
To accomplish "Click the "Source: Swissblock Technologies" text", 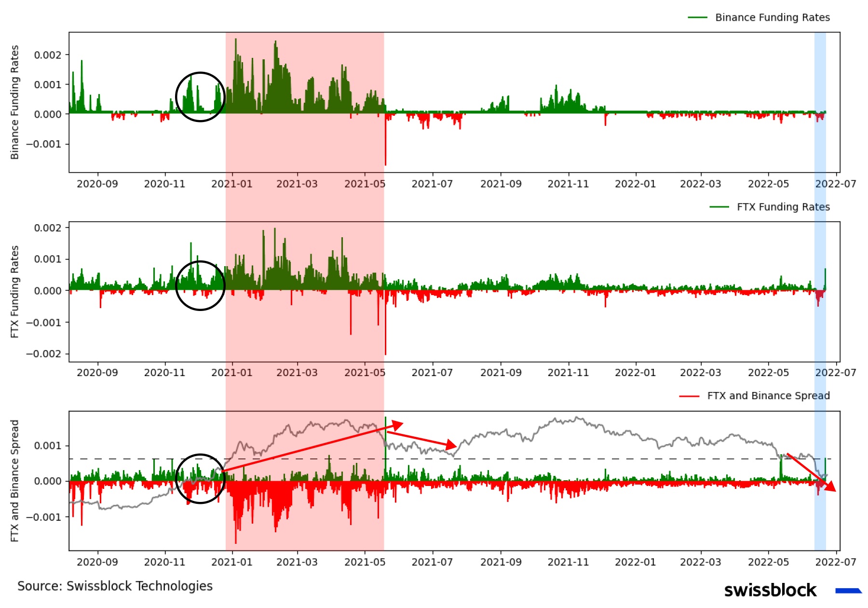I will coord(115,586).
